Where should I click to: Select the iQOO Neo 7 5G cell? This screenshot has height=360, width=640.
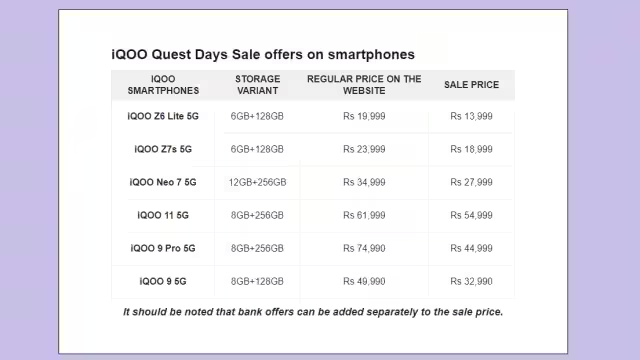click(163, 182)
